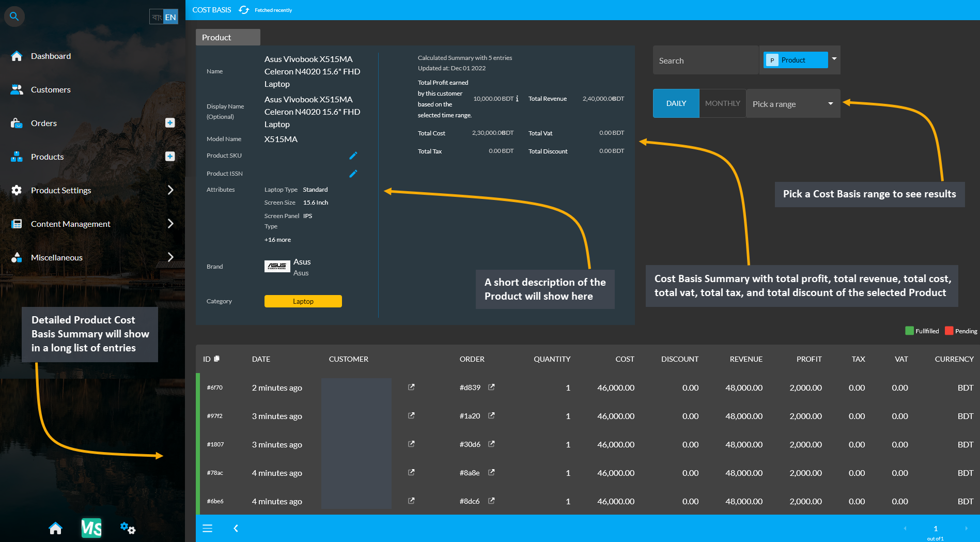Click page number 1 field

click(x=936, y=528)
